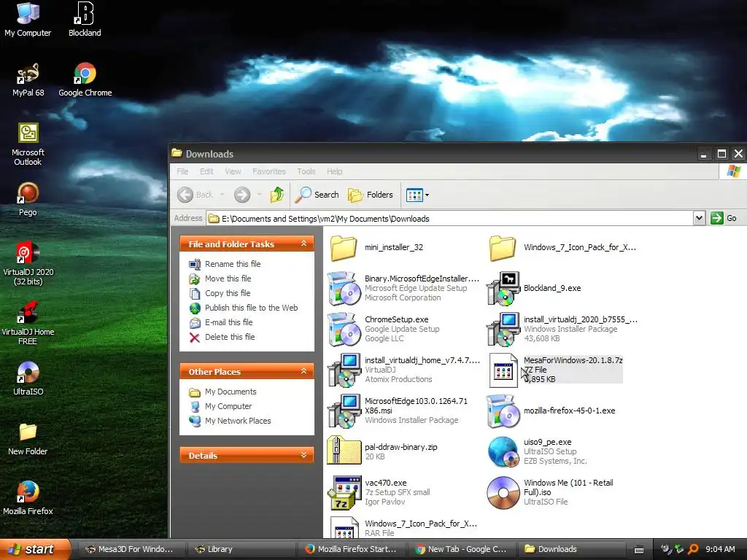The image size is (747, 560).
Task: Select MicrosoftEdge103.0.1264.71 X86.msi icon
Action: click(x=344, y=411)
